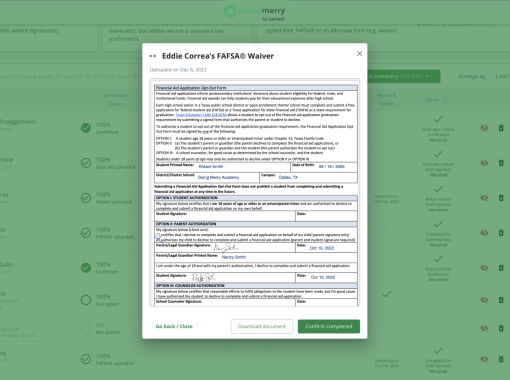Click the empty Not signed status circle
This screenshot has width=510, height=380.
[86, 300]
